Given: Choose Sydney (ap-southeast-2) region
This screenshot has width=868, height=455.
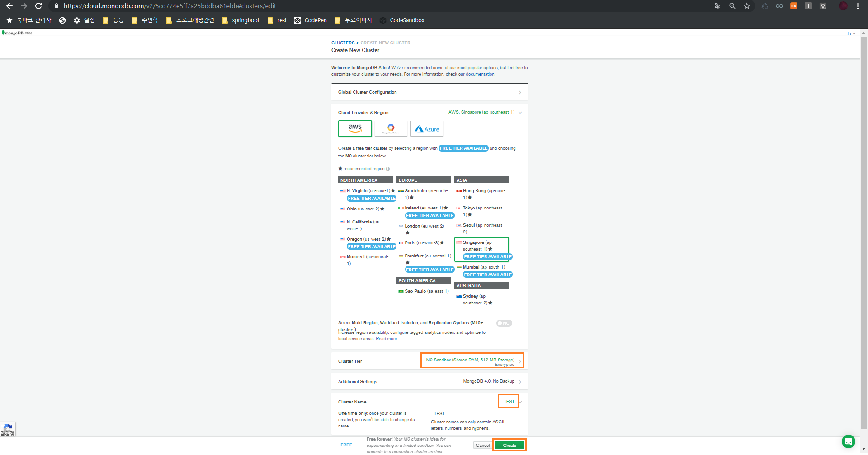Looking at the screenshot, I should point(475,299).
